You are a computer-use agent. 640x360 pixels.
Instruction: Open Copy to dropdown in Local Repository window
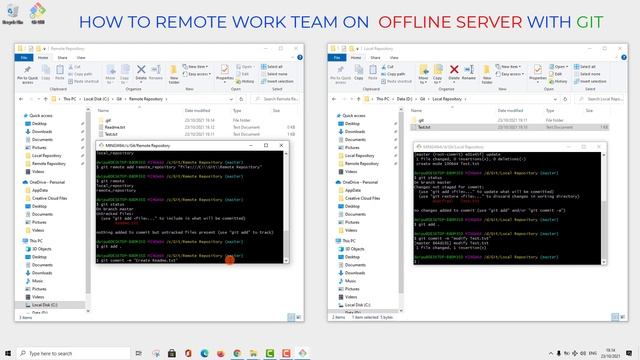click(x=438, y=74)
